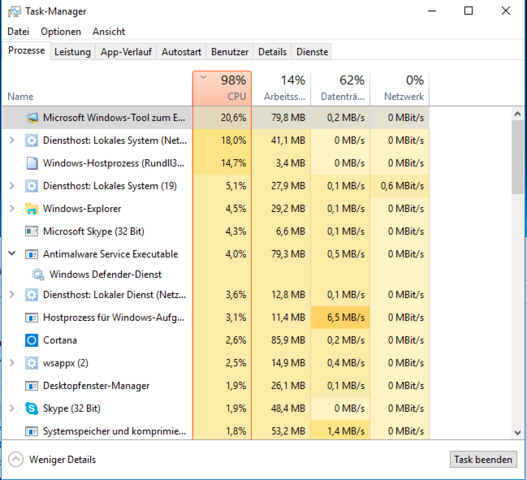The height and width of the screenshot is (480, 527).
Task: Minimize the Task-Manager window
Action: pyautogui.click(x=432, y=11)
